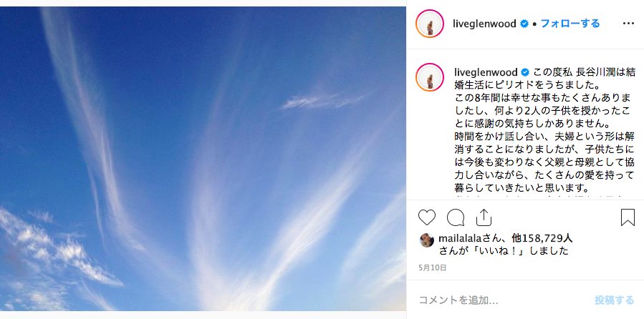
Task: Click the blue sky post photo
Action: [203, 159]
